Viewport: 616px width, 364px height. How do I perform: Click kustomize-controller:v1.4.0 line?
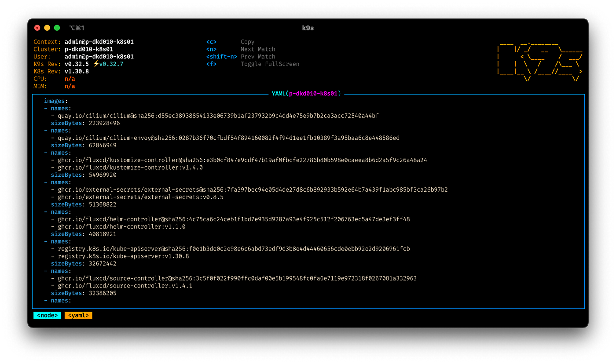click(x=127, y=167)
